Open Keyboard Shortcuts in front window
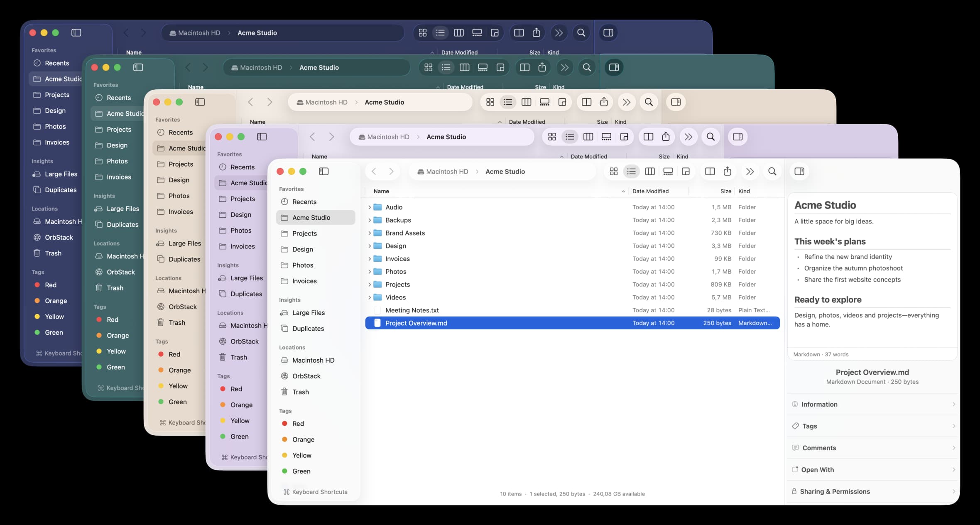The height and width of the screenshot is (525, 980). [x=316, y=492]
